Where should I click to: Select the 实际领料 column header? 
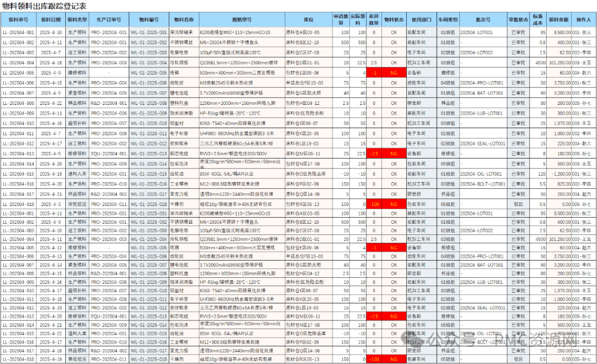click(x=358, y=20)
